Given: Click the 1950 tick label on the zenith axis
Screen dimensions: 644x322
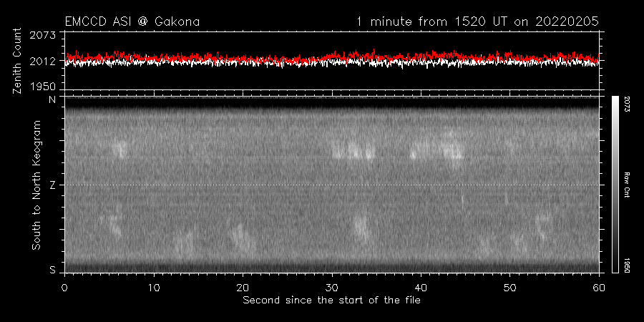Looking at the screenshot, I should 44,87.
